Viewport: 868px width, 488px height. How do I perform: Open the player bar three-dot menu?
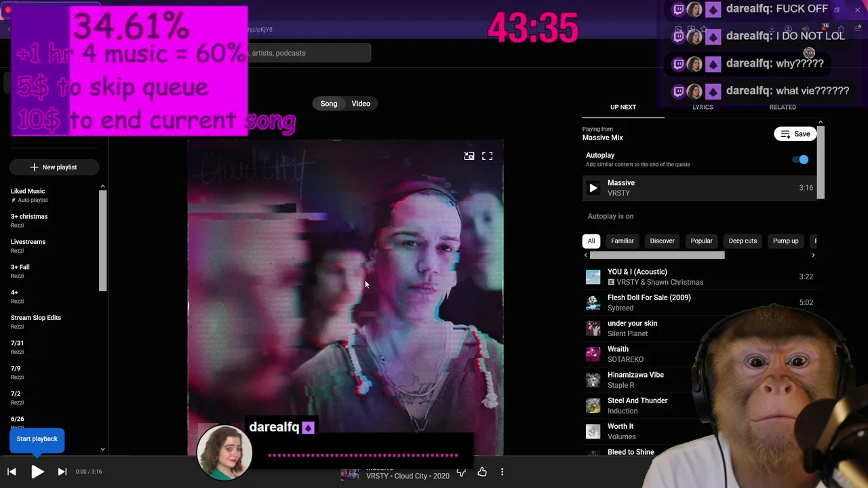pos(502,472)
